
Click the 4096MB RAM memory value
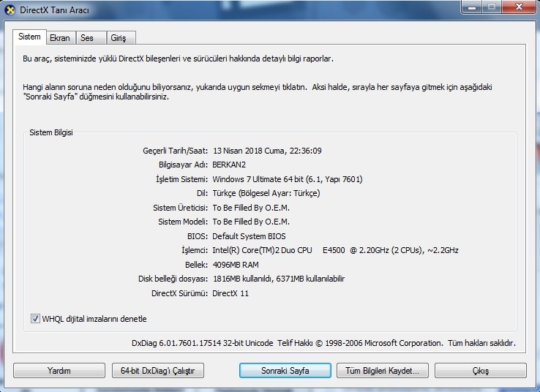click(236, 265)
